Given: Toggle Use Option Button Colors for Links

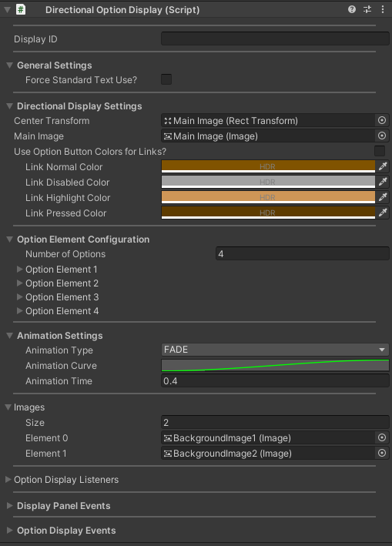Looking at the screenshot, I should point(380,151).
